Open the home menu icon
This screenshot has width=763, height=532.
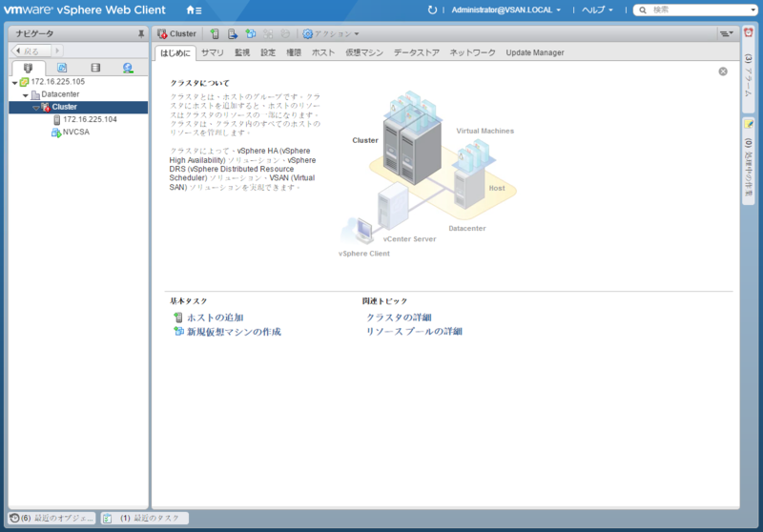pos(195,10)
